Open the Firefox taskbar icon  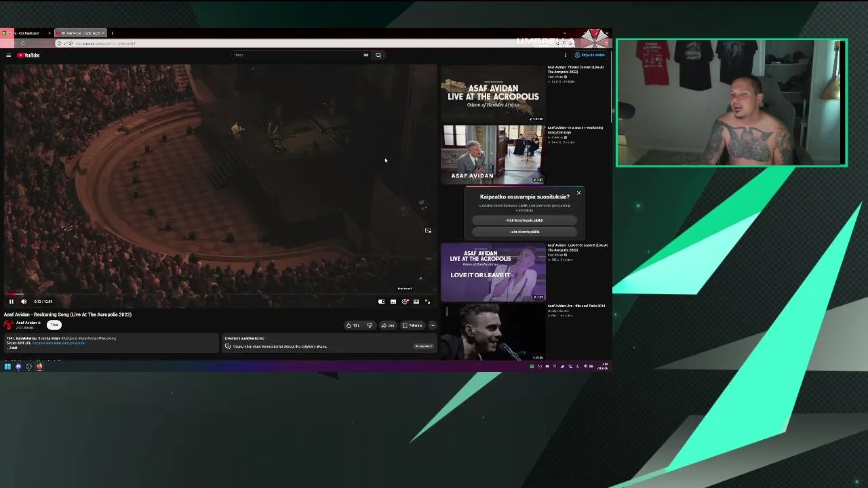(x=39, y=367)
